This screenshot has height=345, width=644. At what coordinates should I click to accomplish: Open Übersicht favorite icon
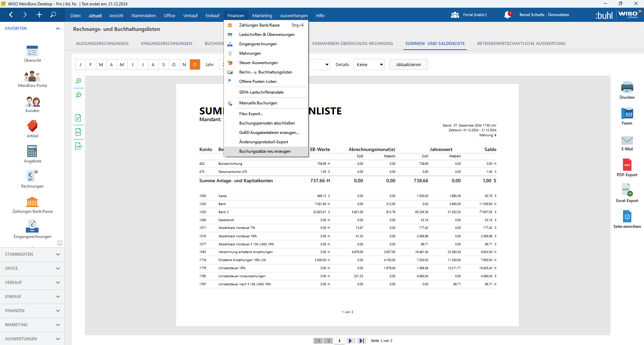(x=32, y=54)
